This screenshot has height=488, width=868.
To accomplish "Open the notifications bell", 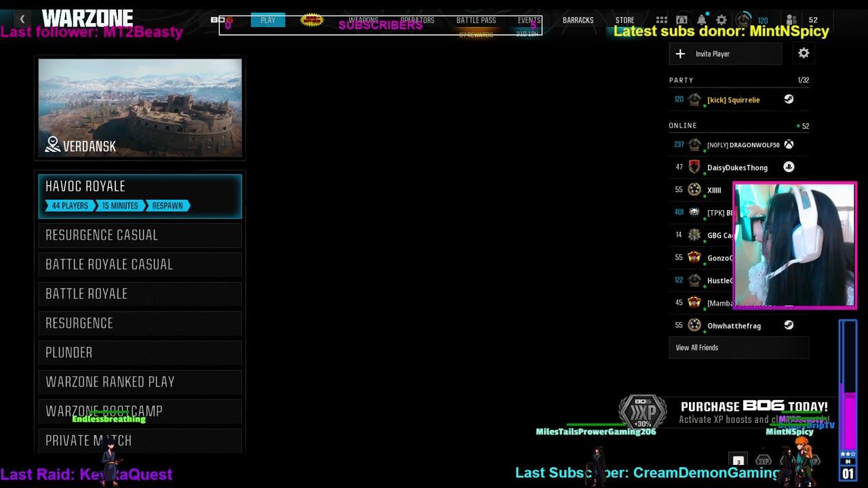I will [702, 20].
